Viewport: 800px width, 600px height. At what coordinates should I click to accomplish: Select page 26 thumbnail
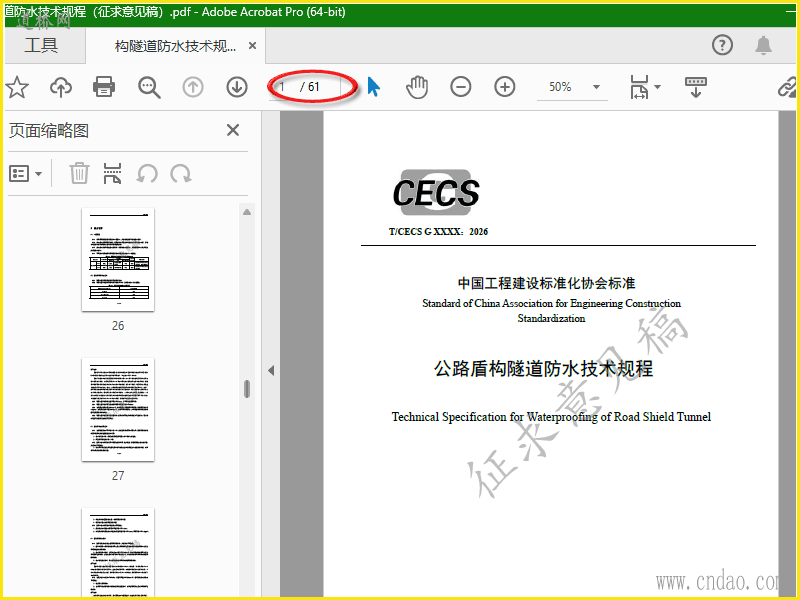pos(118,260)
